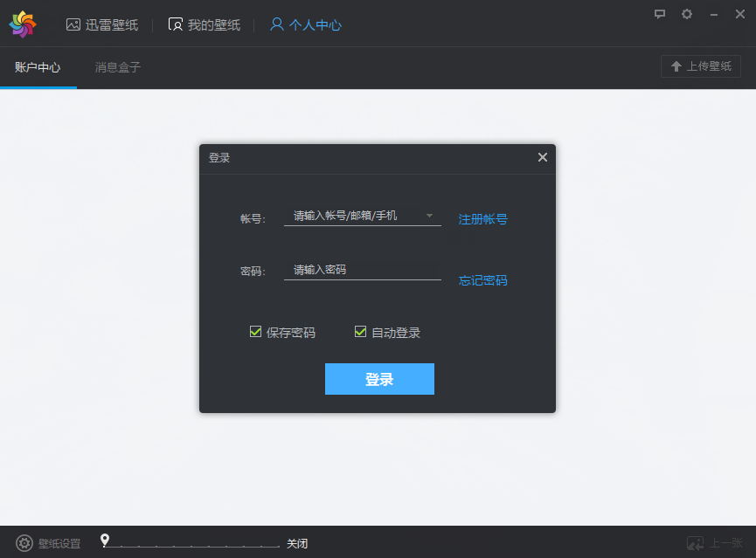
Task: Click the search icon next to 我的壁纸
Action: pos(175,24)
